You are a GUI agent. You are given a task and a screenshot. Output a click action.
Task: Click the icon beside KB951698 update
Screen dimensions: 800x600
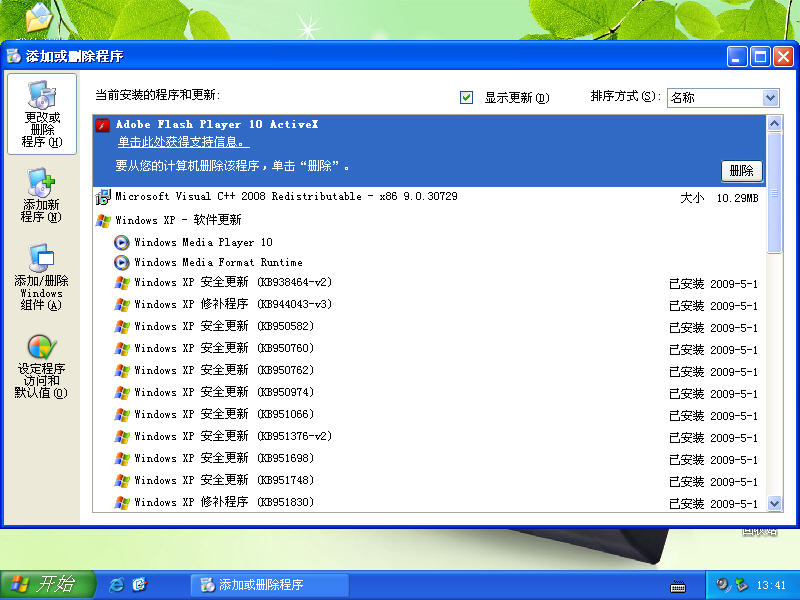122,459
